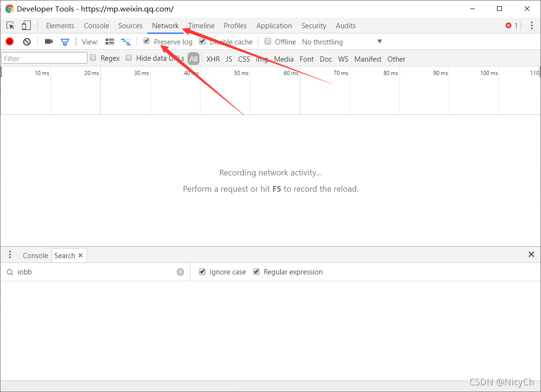Click the network Filter text field
Screen dimensions: 541x392
pyautogui.click(x=44, y=58)
